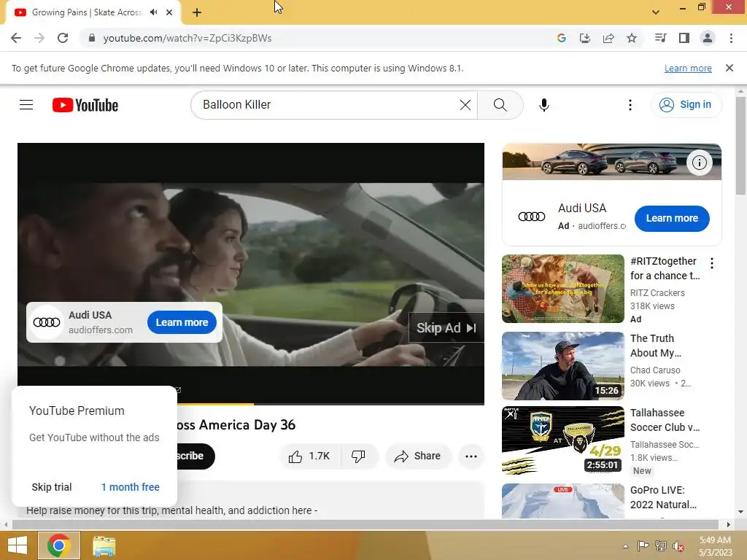
Task: Show hidden tray icons arrow
Action: tap(625, 546)
